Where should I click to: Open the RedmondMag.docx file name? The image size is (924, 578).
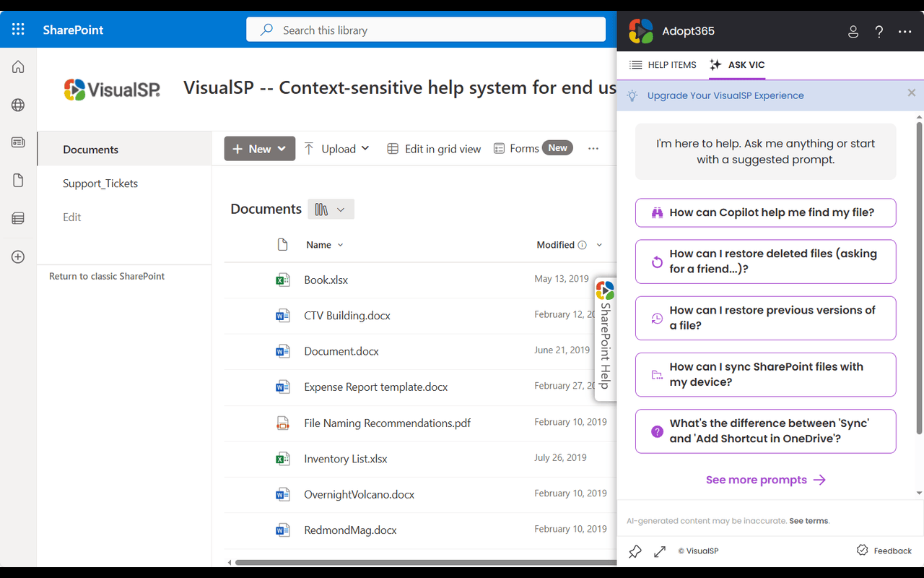click(351, 530)
